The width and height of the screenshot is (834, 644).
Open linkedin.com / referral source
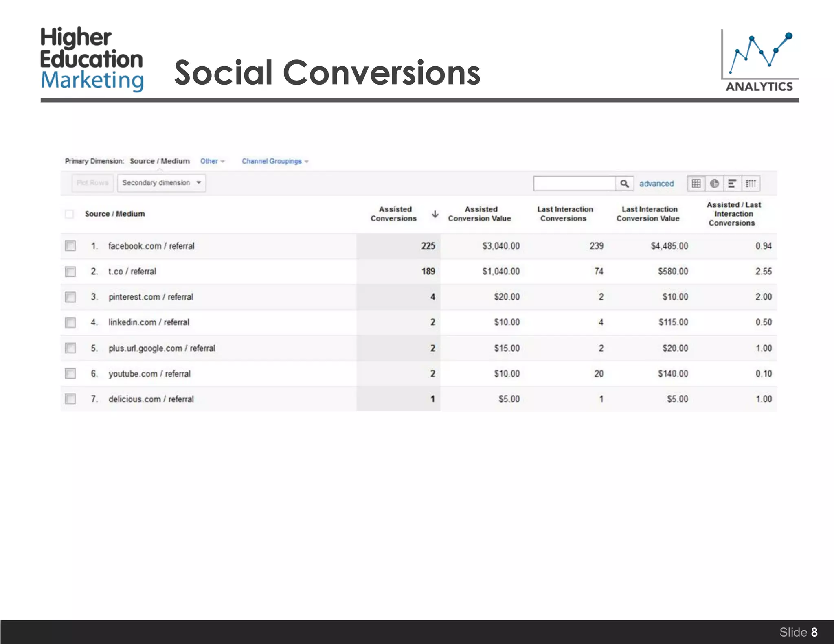[149, 322]
